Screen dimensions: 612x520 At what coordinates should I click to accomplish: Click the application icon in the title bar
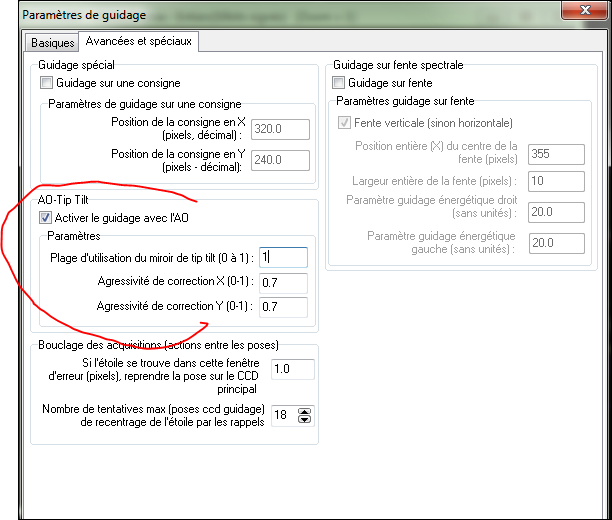point(11,15)
